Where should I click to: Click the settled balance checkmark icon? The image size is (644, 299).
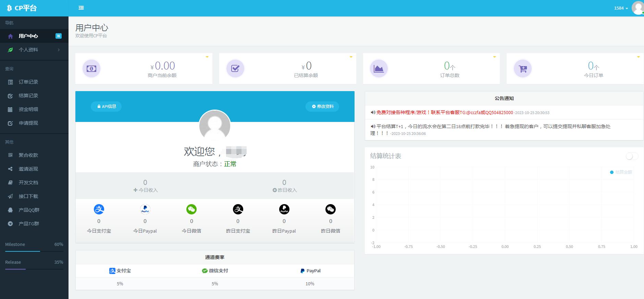tap(235, 68)
